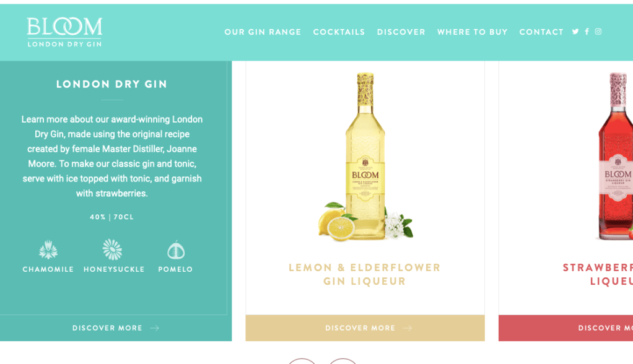The height and width of the screenshot is (364, 633).
Task: Open the Cocktails menu item
Action: 339,32
